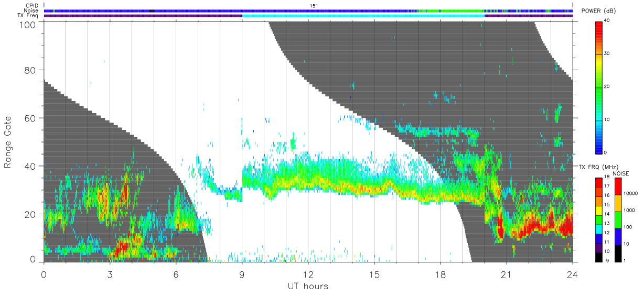Click the Noise row label at top left

click(x=32, y=10)
